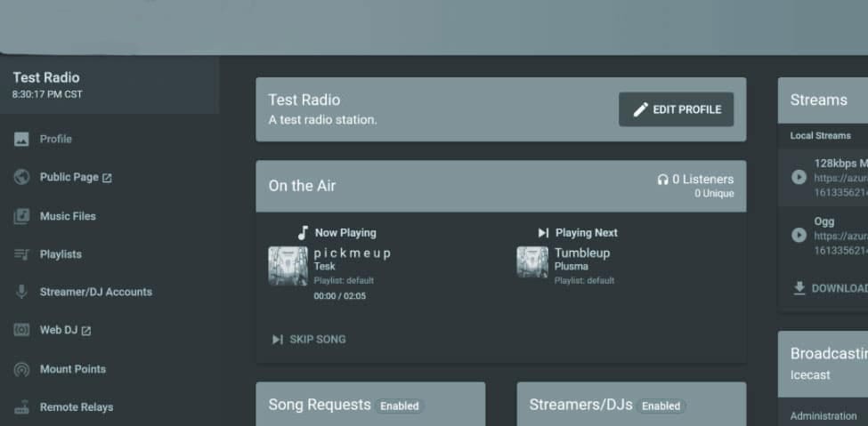Open Music Files via its sidebar icon
This screenshot has width=868, height=426.
pyautogui.click(x=22, y=216)
